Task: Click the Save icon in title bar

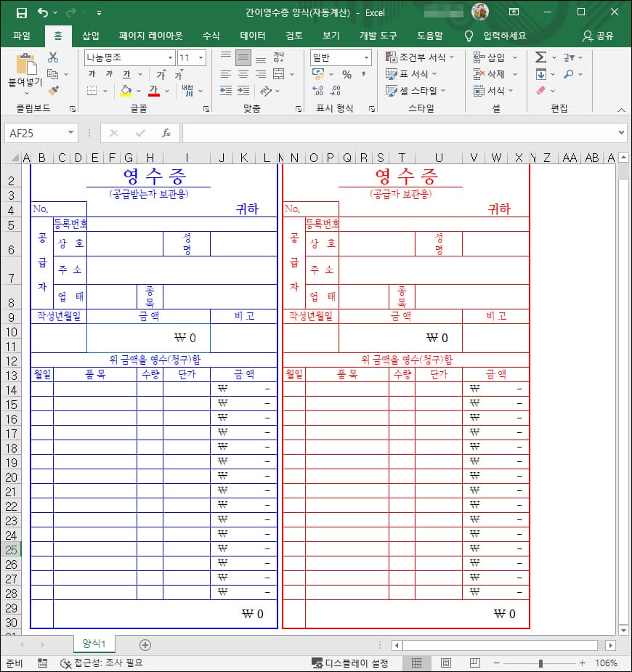Action: (x=21, y=13)
